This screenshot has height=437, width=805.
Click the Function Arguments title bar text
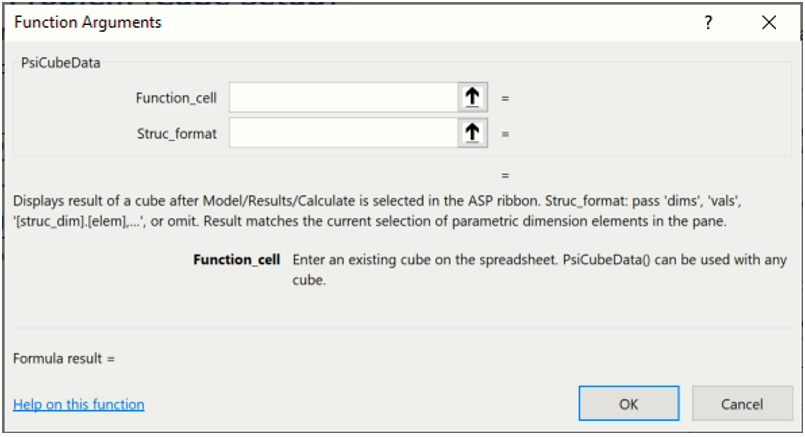(x=88, y=22)
